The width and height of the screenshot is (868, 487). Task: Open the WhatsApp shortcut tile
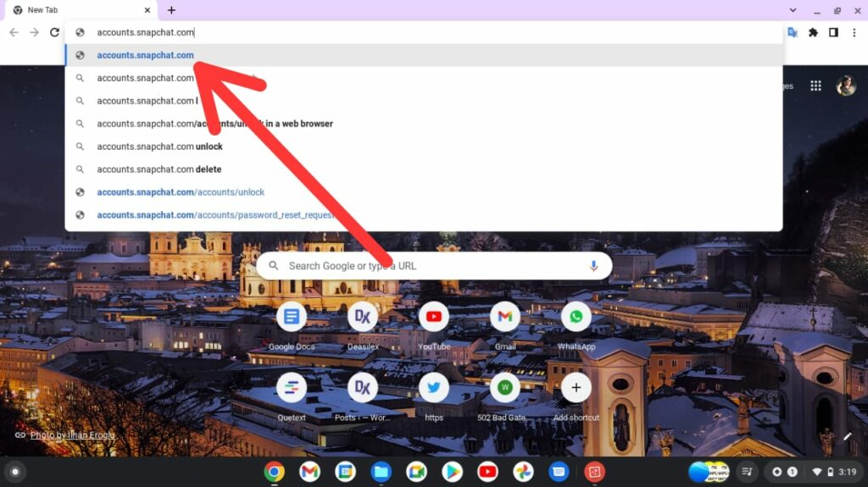(x=576, y=327)
